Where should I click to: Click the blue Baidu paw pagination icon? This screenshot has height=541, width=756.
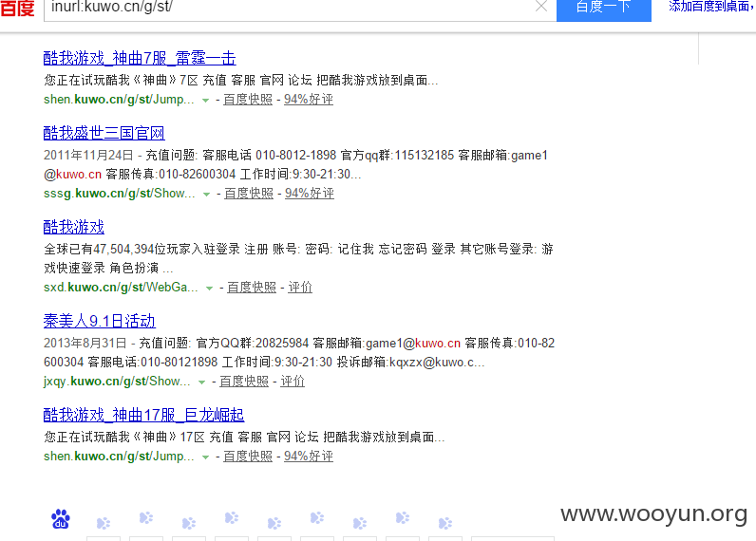click(x=61, y=519)
